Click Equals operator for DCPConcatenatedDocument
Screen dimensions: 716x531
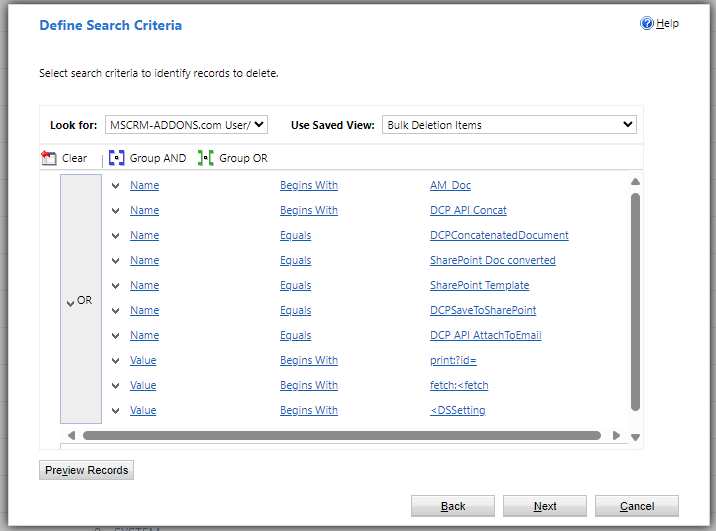pos(295,236)
